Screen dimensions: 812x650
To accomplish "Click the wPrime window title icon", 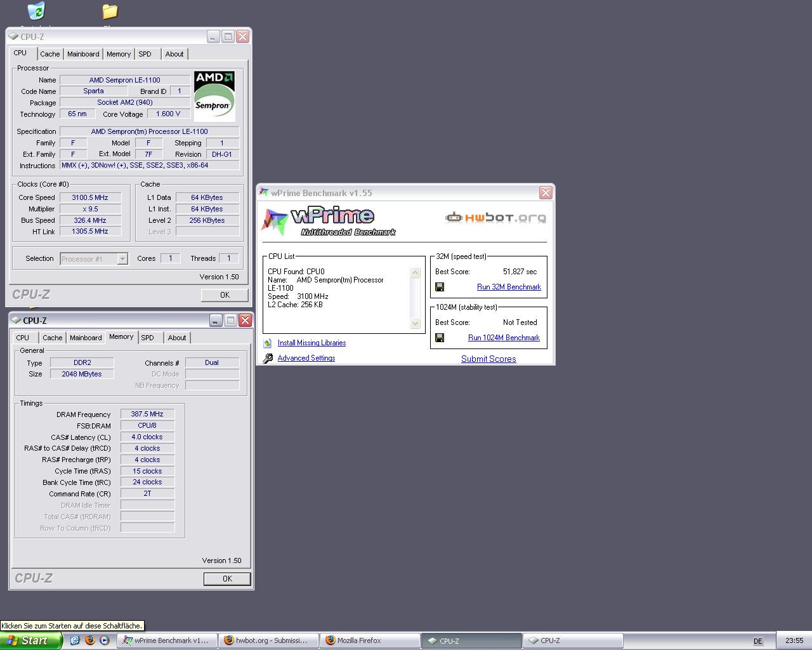I will [264, 192].
